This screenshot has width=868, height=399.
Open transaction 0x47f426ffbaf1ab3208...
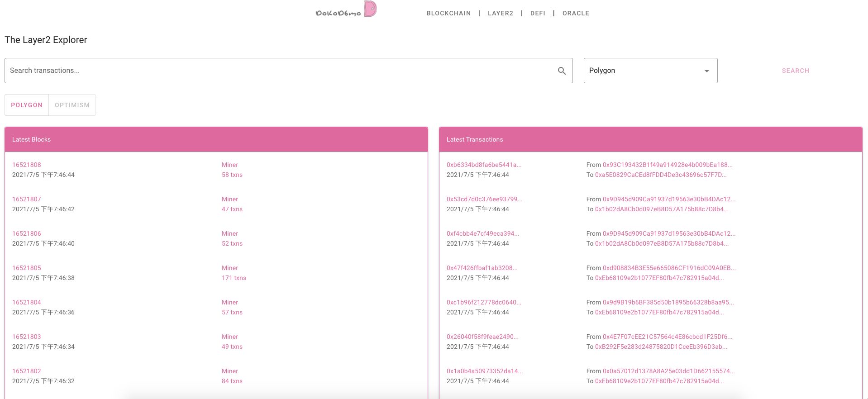[x=482, y=268]
